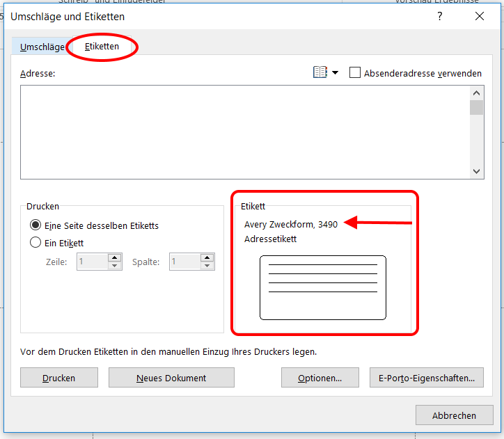The image size is (504, 439).
Task: Increase the Zeile spinner value
Action: (x=114, y=257)
